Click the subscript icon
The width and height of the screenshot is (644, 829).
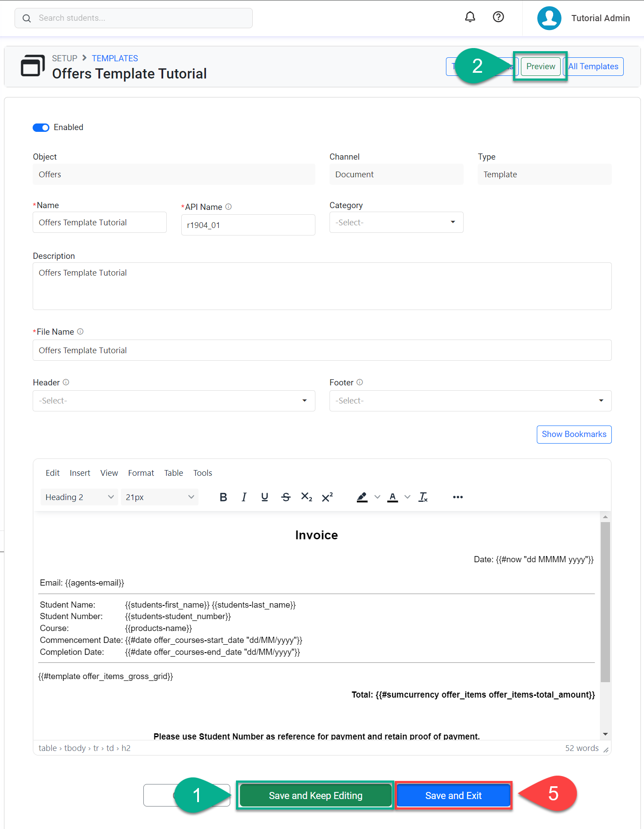coord(307,497)
